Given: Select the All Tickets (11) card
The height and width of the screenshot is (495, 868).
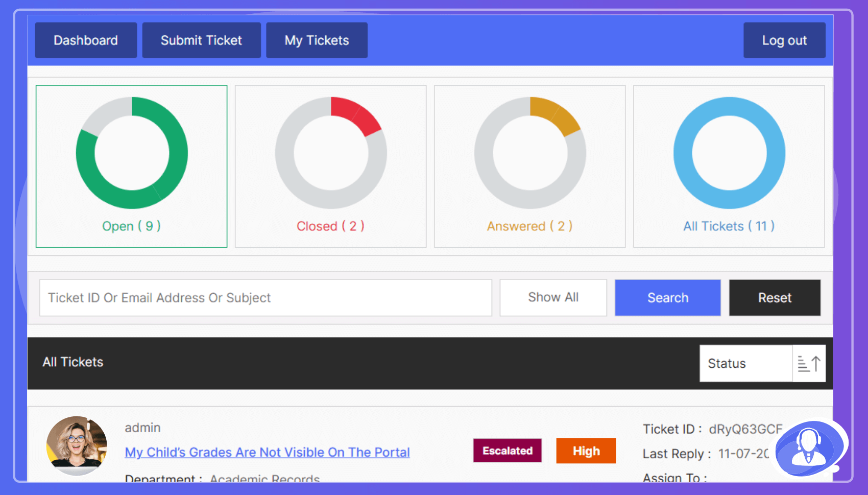Looking at the screenshot, I should tap(729, 167).
